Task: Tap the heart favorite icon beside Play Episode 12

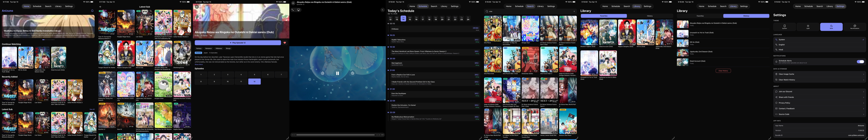Action: point(285,43)
